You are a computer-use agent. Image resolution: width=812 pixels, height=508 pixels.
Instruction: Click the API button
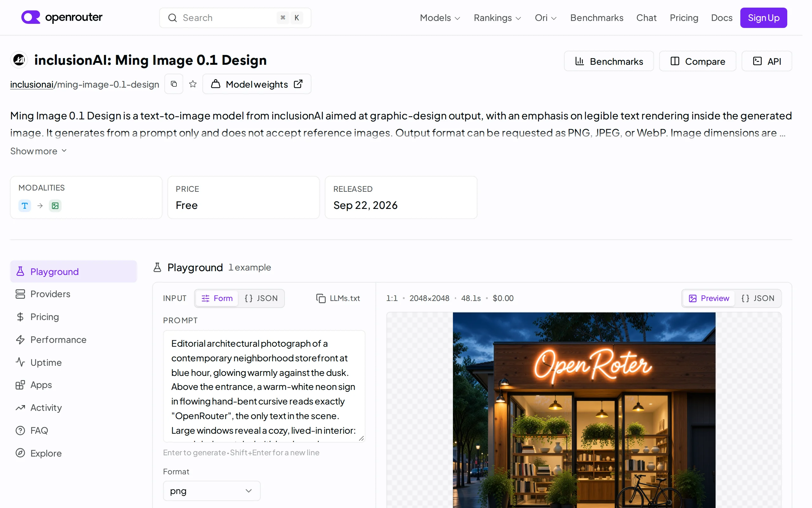(x=767, y=61)
